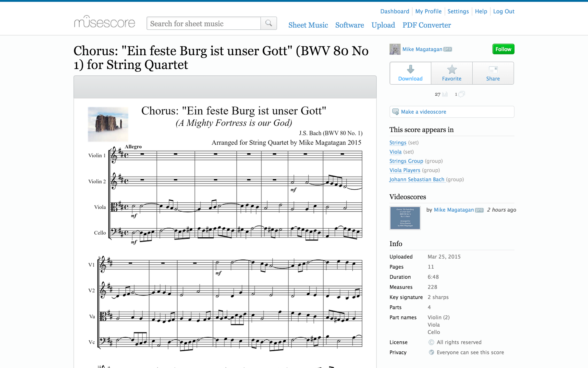The height and width of the screenshot is (368, 588).
Task: Click the A Mighty Fortress is our God subtitle
Action: tap(234, 123)
